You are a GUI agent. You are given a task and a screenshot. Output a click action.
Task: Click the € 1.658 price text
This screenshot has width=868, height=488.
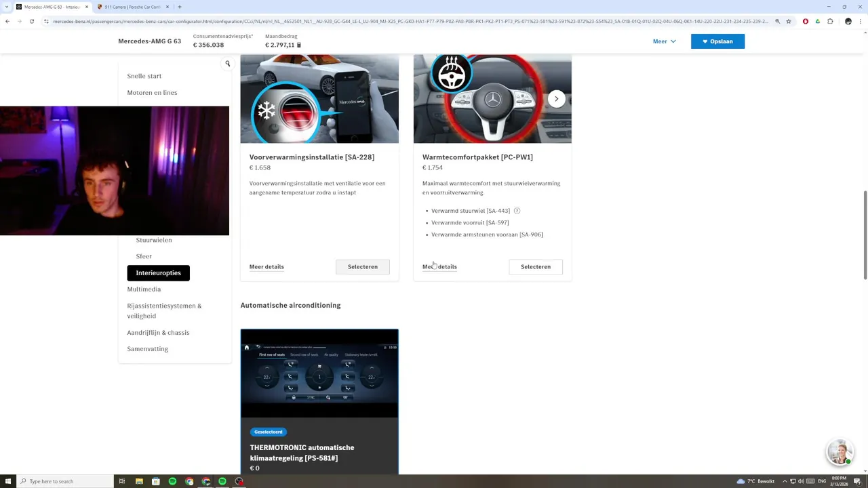260,168
